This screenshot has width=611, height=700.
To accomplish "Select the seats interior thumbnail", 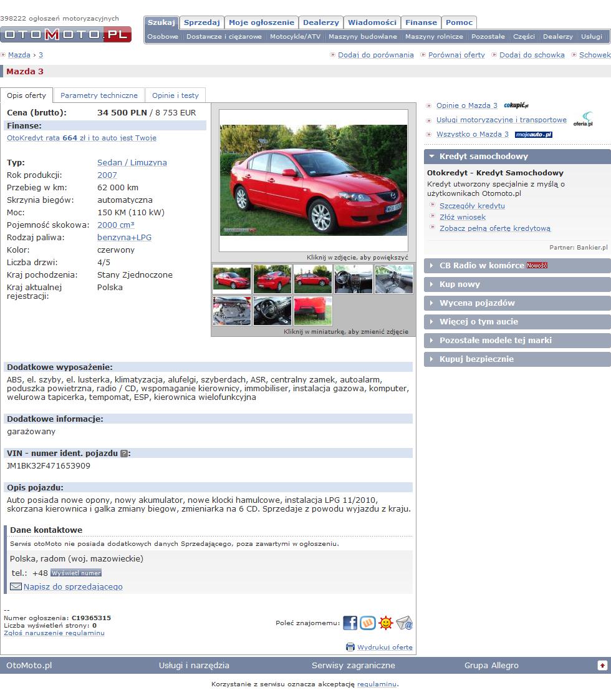I will pos(394,279).
